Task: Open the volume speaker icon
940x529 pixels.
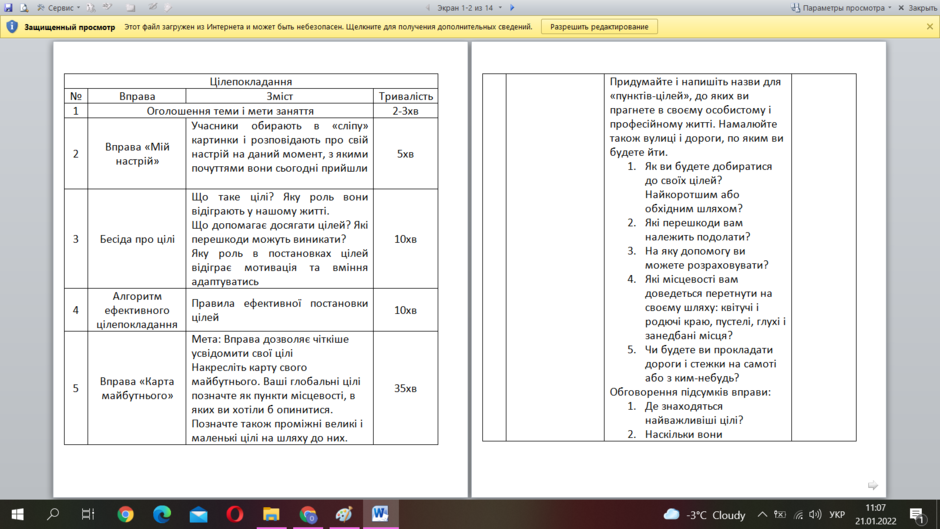Action: [815, 515]
